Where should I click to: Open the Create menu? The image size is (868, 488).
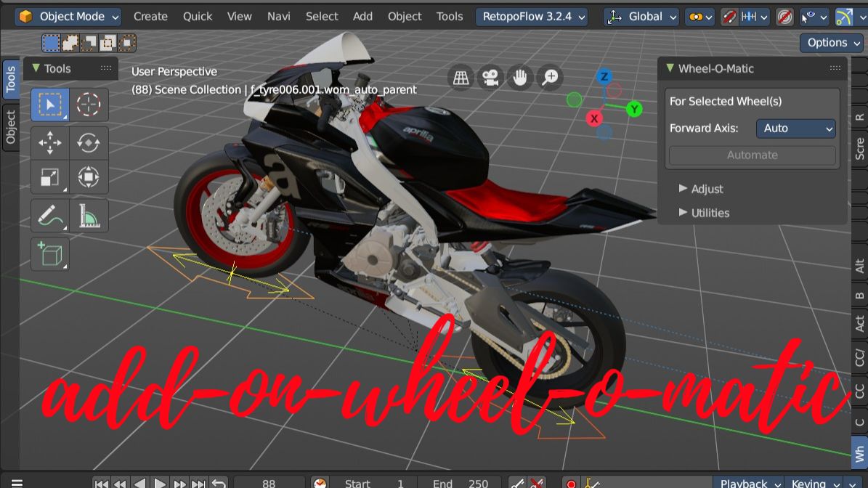[150, 17]
